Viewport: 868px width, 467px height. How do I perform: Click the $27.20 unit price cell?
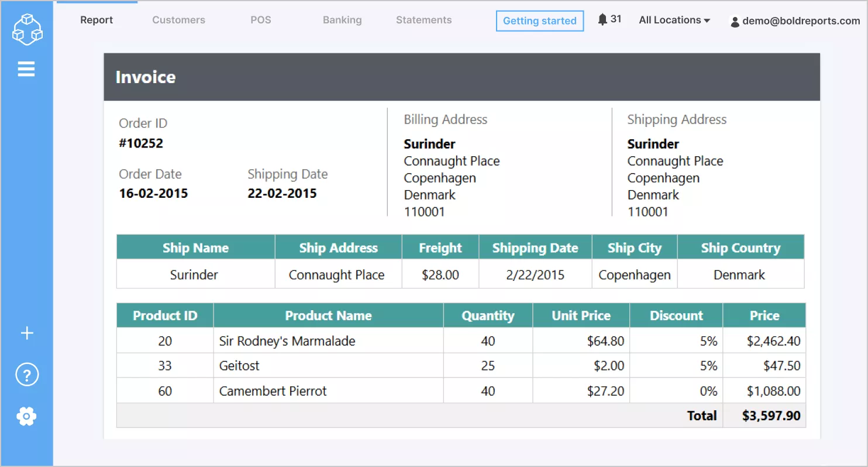click(x=581, y=390)
